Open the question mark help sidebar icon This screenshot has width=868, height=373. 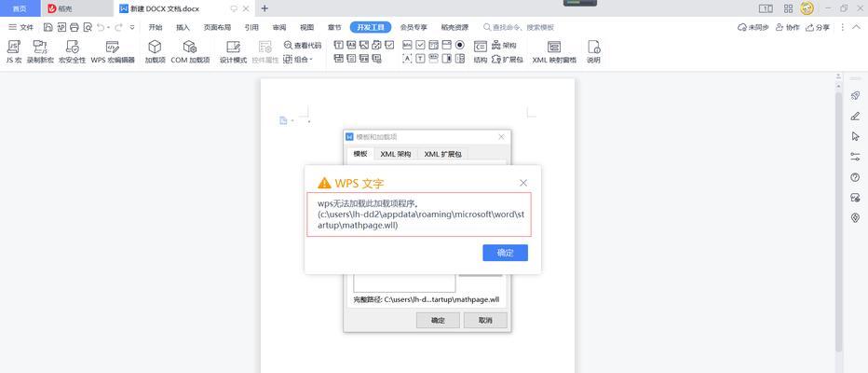click(x=855, y=177)
